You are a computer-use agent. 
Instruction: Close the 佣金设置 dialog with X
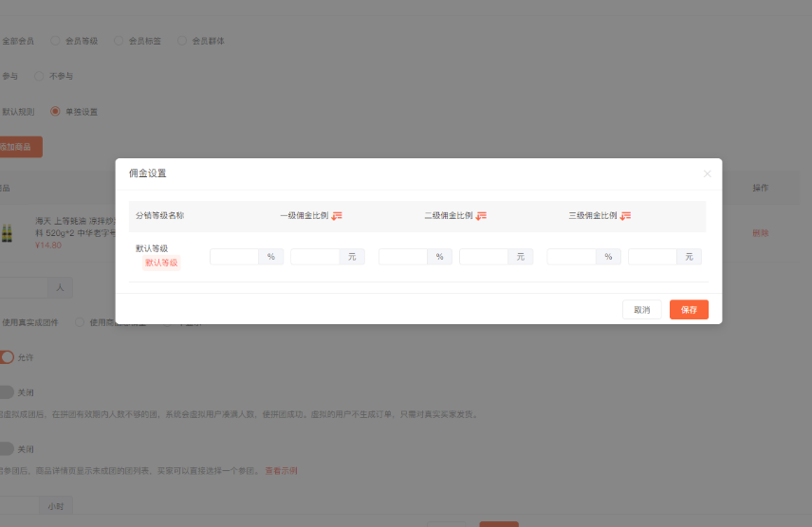coord(707,174)
